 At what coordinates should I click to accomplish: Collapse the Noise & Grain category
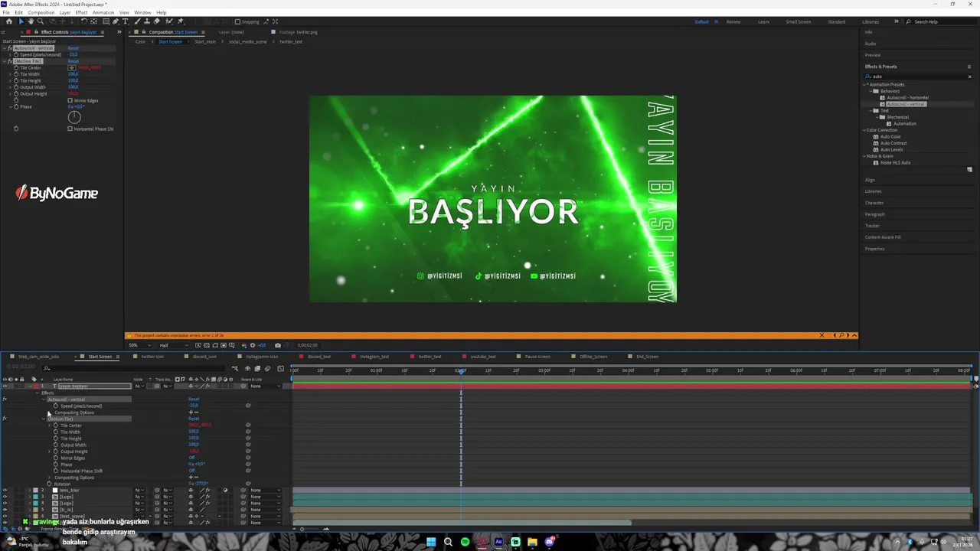pos(864,156)
